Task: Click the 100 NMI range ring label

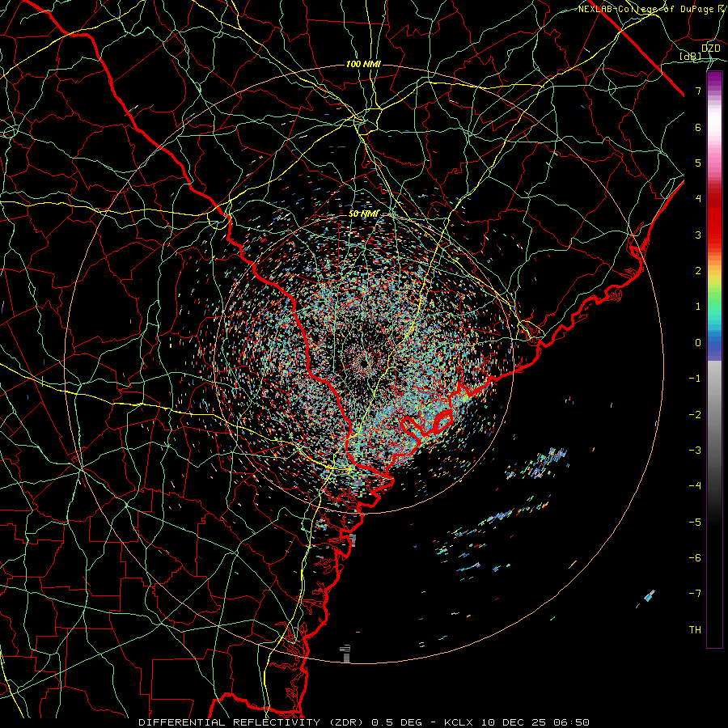Action: click(363, 64)
